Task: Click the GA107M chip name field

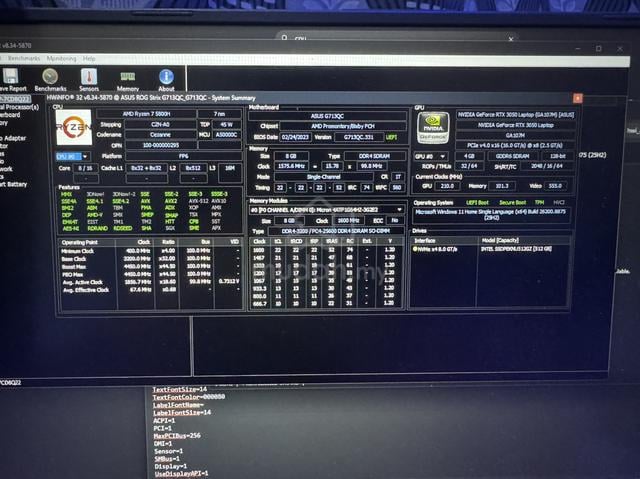Action: 515,135
